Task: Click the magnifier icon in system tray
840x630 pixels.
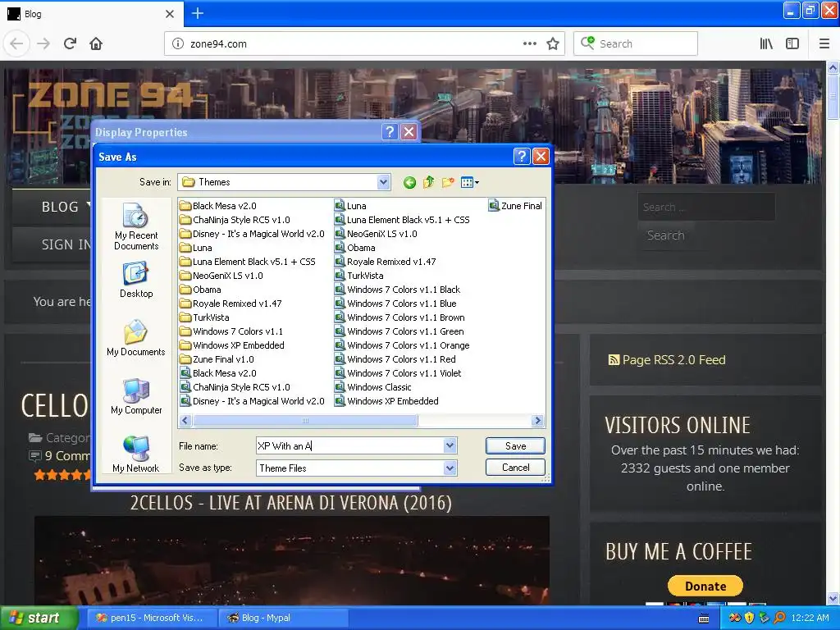Action: (779, 618)
